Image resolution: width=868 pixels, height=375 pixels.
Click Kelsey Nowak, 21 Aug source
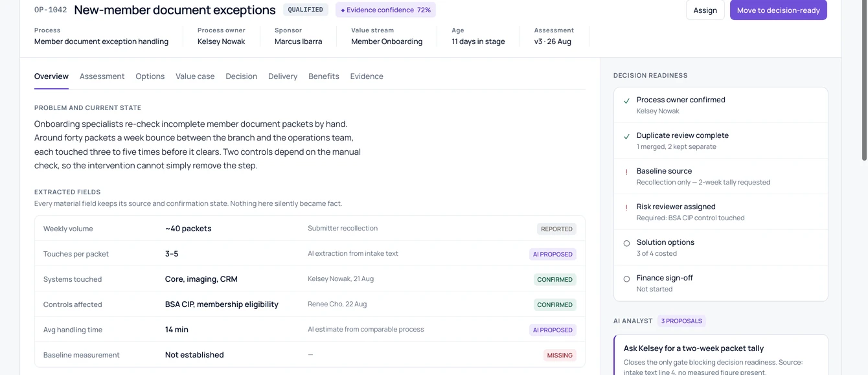click(x=341, y=278)
